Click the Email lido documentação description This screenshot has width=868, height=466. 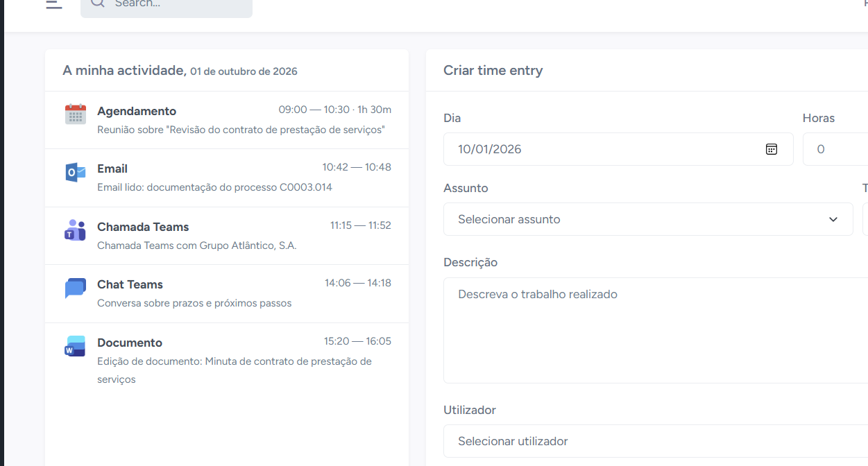tap(214, 187)
